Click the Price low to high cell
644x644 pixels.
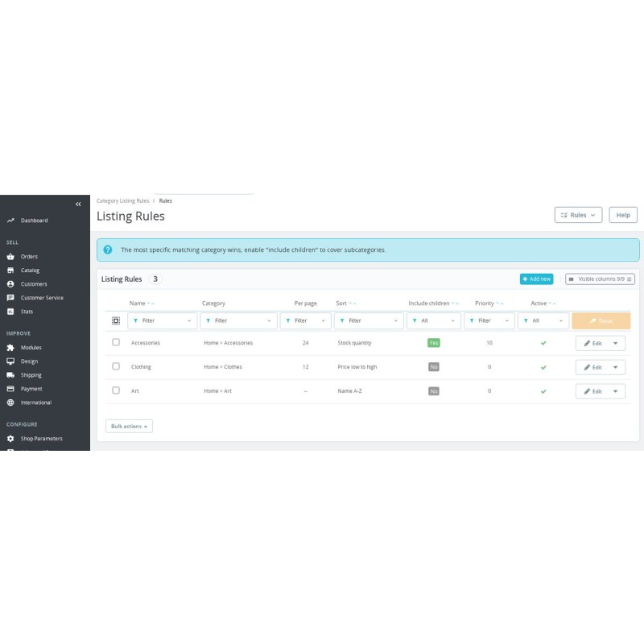tap(357, 367)
